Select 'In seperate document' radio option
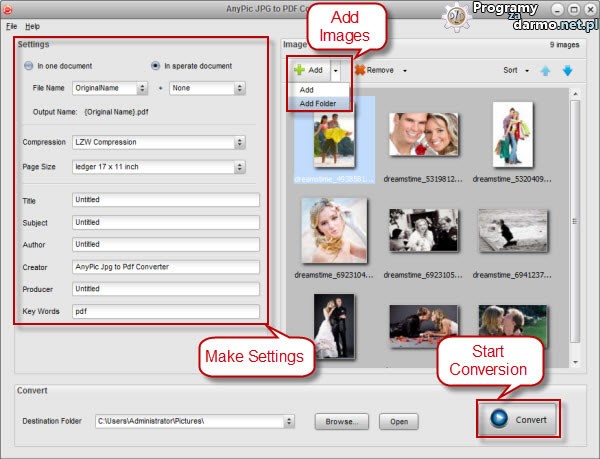600x459 pixels. point(155,66)
